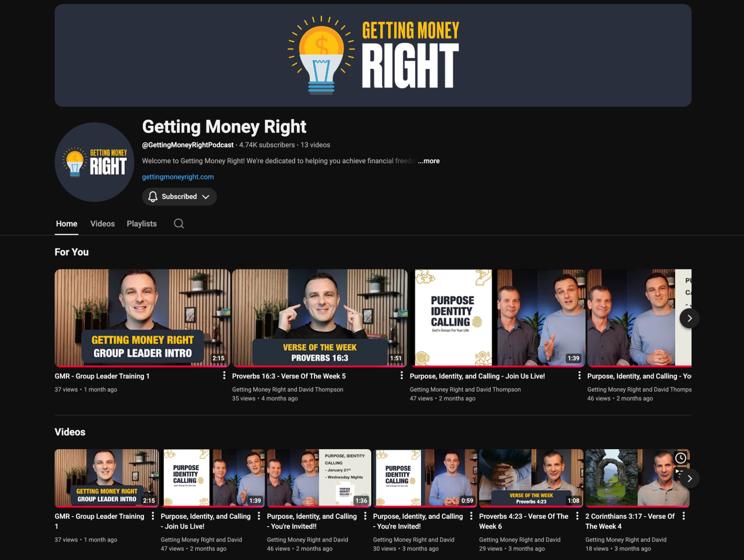Image resolution: width=744 pixels, height=560 pixels.
Task: Click the @GettingMoneyRightPodcast handle
Action: [x=188, y=145]
